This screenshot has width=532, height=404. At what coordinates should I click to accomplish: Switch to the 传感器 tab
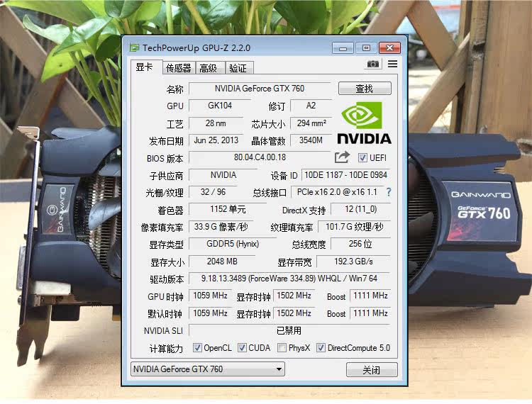pyautogui.click(x=179, y=68)
